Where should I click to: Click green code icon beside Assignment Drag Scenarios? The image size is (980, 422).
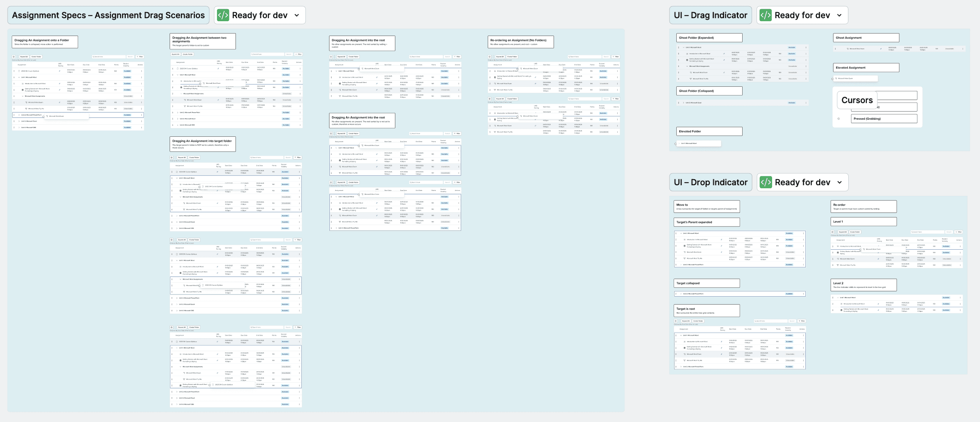223,15
